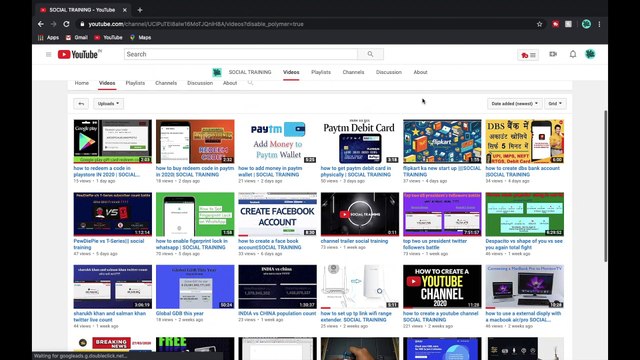The width and height of the screenshot is (640, 360).
Task: Click the browser back arrow
Action: pyautogui.click(x=41, y=24)
